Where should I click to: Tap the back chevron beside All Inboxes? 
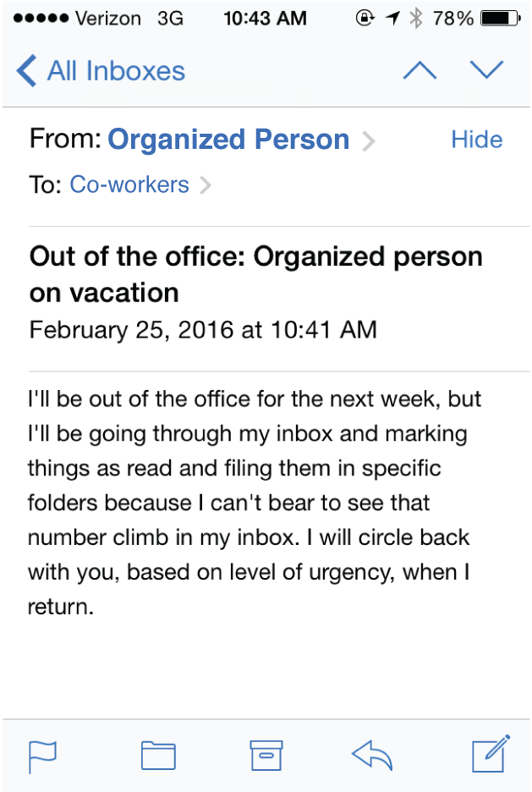tap(26, 71)
